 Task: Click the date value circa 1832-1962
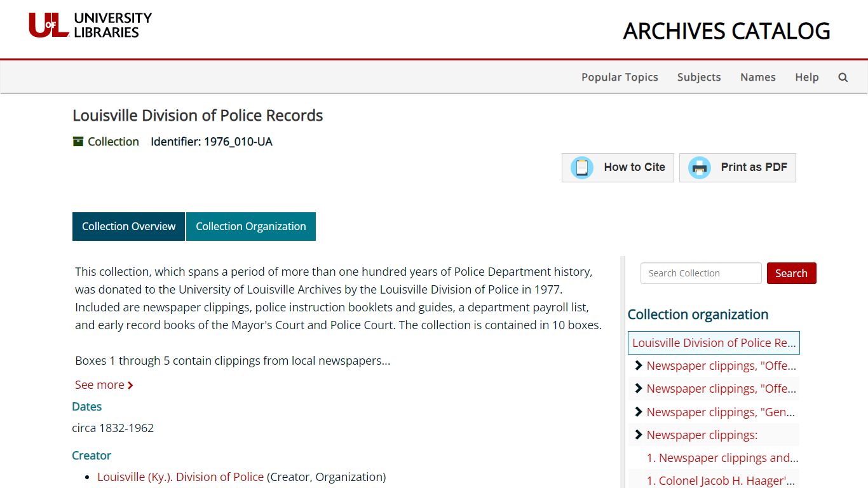click(113, 428)
